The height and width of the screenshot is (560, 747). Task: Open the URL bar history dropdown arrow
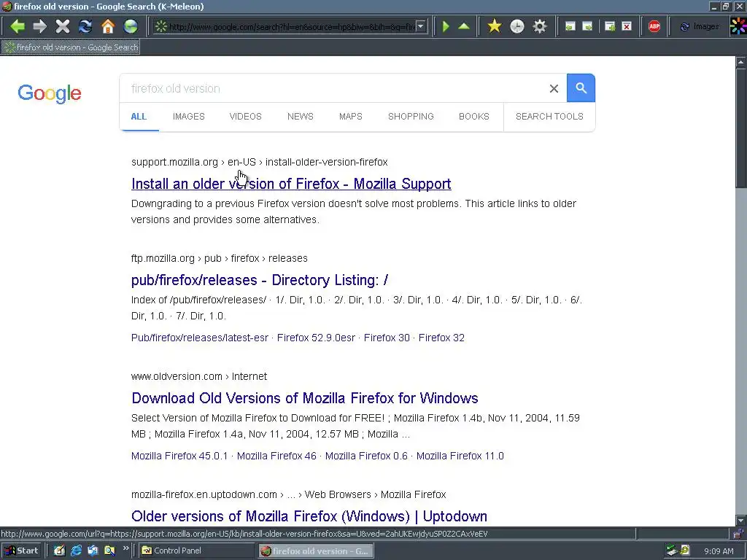click(x=421, y=26)
